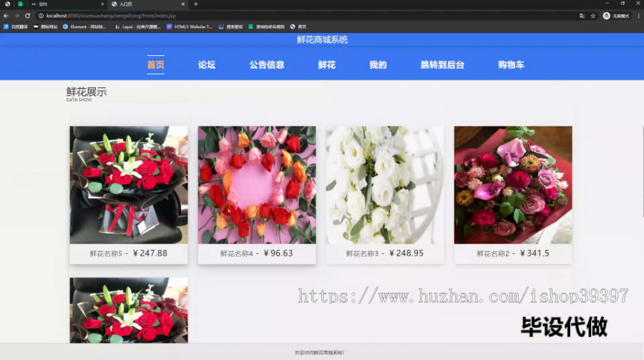Click the 鲜花名称2 - ¥341.5 caption
The image size is (644, 360).
[x=513, y=253]
